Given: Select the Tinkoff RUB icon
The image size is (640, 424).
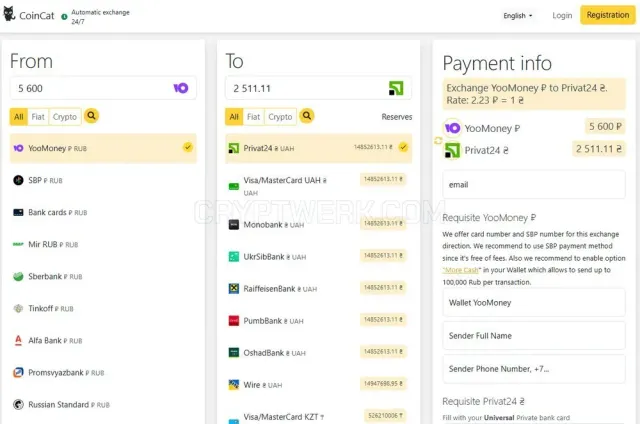Looking at the screenshot, I should (x=18, y=309).
